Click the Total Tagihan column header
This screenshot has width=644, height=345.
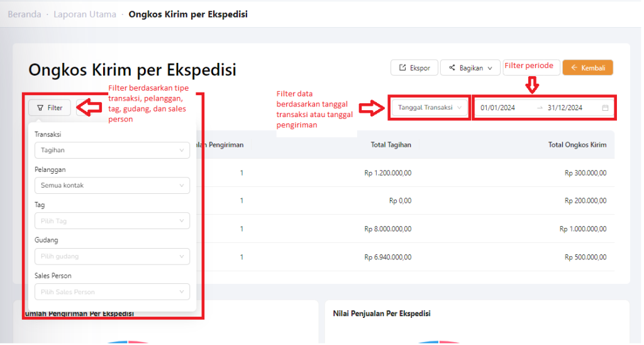392,145
